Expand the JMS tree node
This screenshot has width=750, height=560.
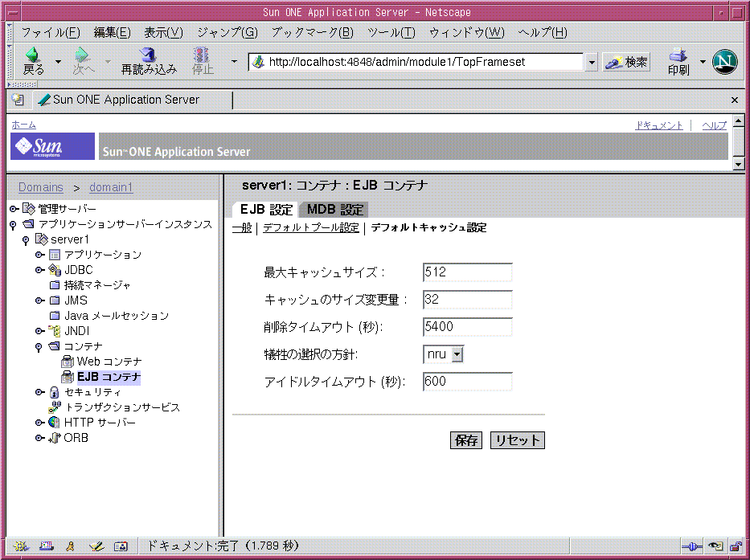(40, 300)
